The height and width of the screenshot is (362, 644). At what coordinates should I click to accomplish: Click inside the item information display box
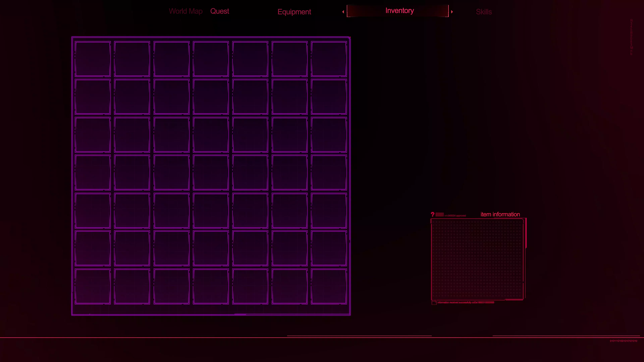(477, 259)
